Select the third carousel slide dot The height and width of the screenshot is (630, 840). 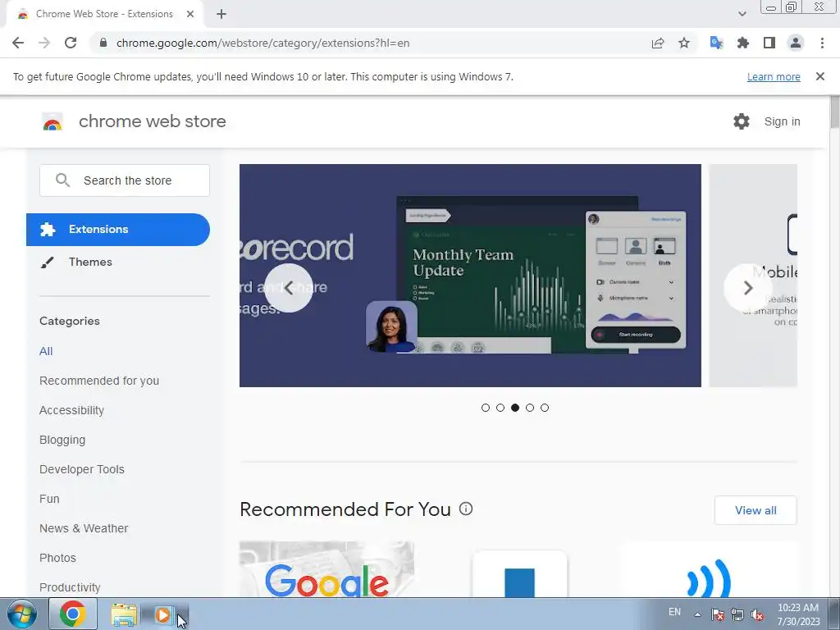point(515,408)
